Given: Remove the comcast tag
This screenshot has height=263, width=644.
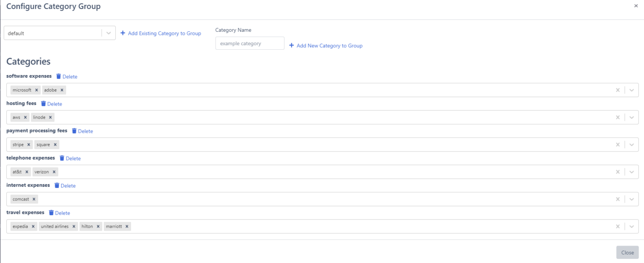Looking at the screenshot, I should 34,199.
